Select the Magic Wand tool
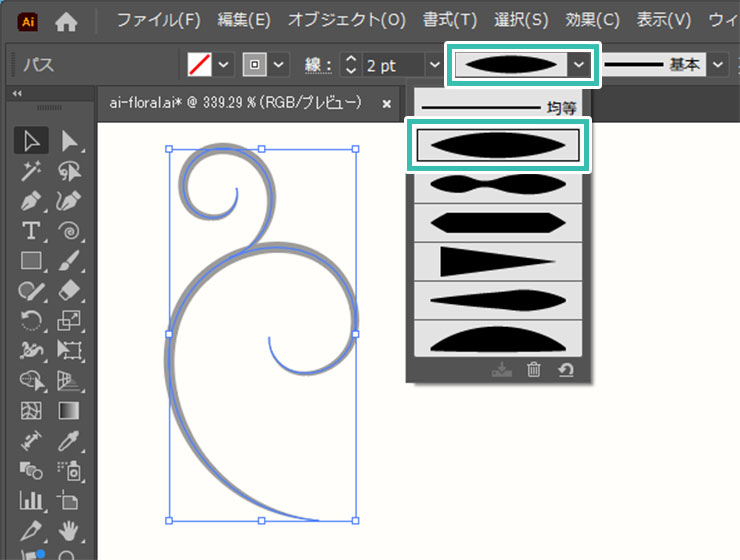740x560 pixels. coord(31,172)
